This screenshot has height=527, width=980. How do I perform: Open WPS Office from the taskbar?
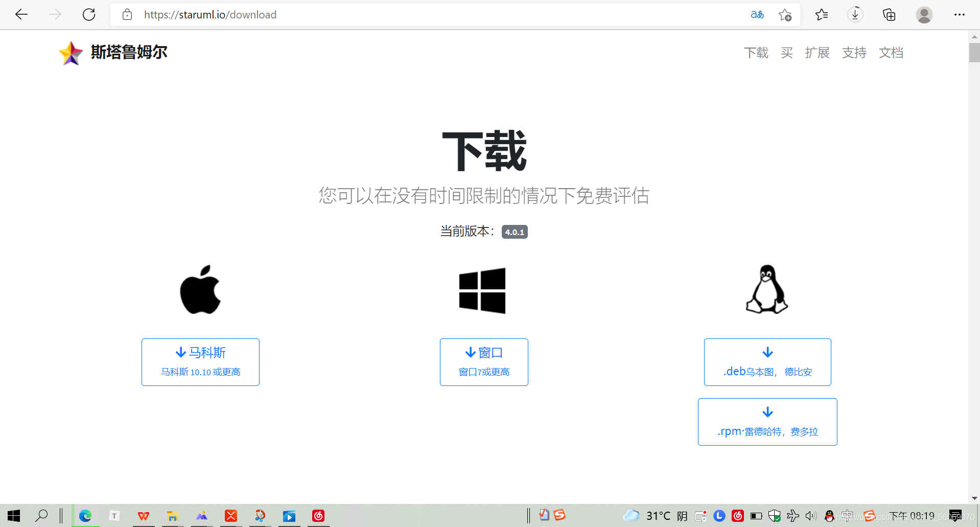click(x=144, y=516)
